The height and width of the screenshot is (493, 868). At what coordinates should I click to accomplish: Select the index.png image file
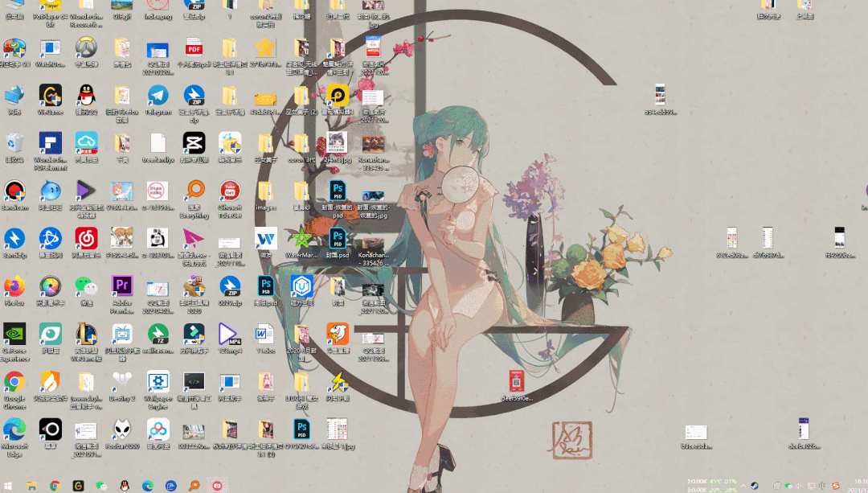[x=158, y=10]
